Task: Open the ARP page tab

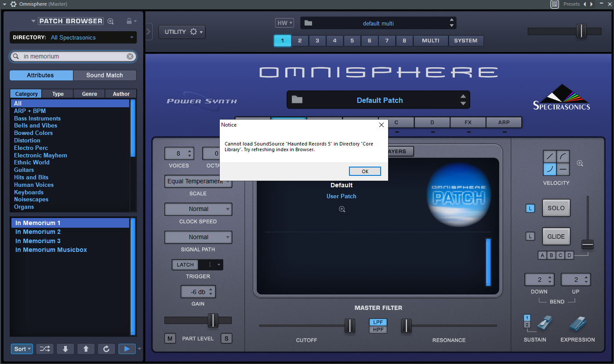Action: click(x=504, y=122)
